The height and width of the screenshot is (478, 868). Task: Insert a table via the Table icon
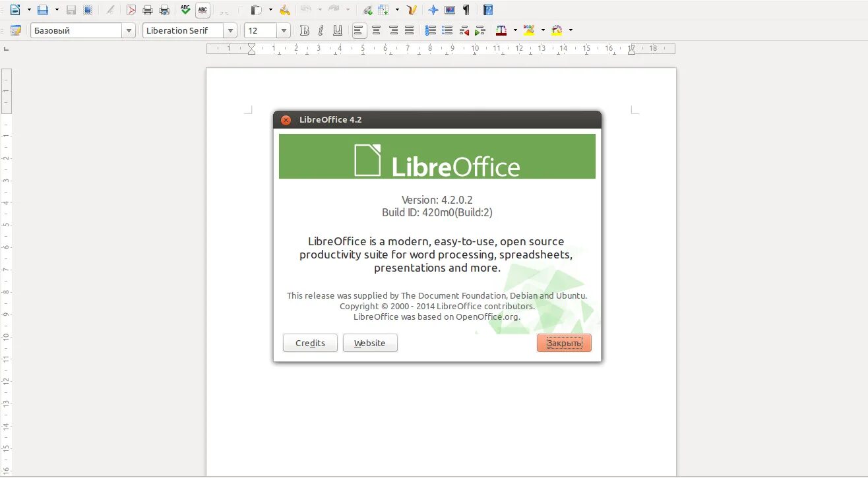point(383,10)
